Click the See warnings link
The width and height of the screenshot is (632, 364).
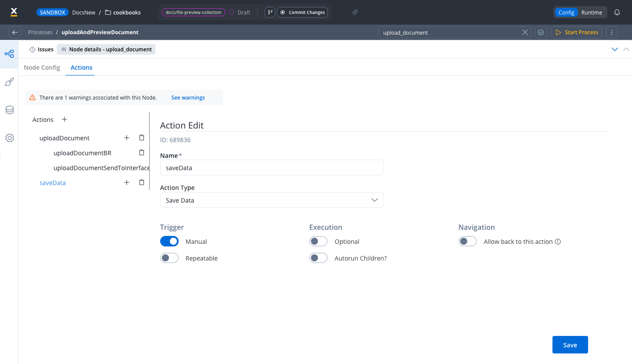tap(188, 97)
